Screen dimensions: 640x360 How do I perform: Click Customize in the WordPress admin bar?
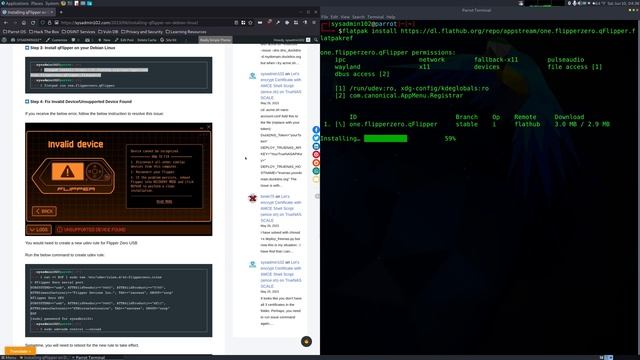pos(57,40)
